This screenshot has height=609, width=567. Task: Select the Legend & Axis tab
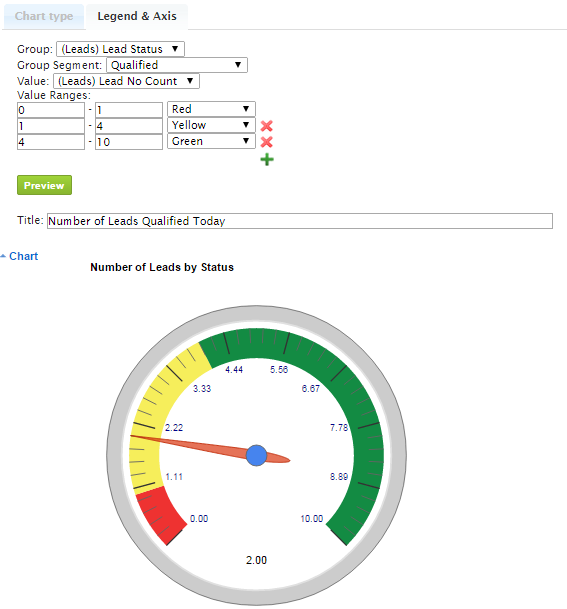click(x=137, y=16)
